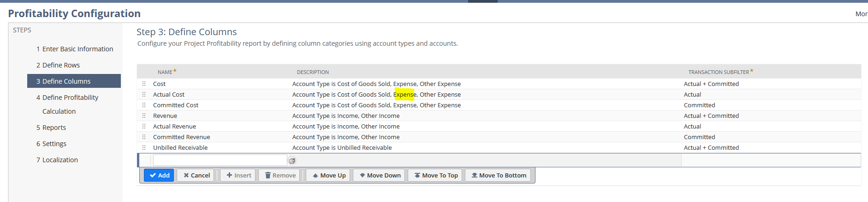Click drag handle for Committed Revenue row
Image resolution: width=868 pixels, height=202 pixels.
[x=144, y=137]
